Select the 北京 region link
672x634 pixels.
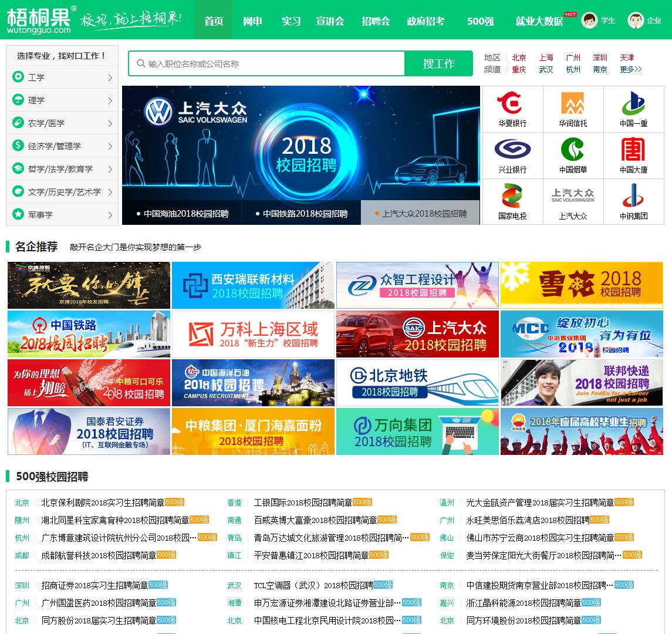coord(519,58)
